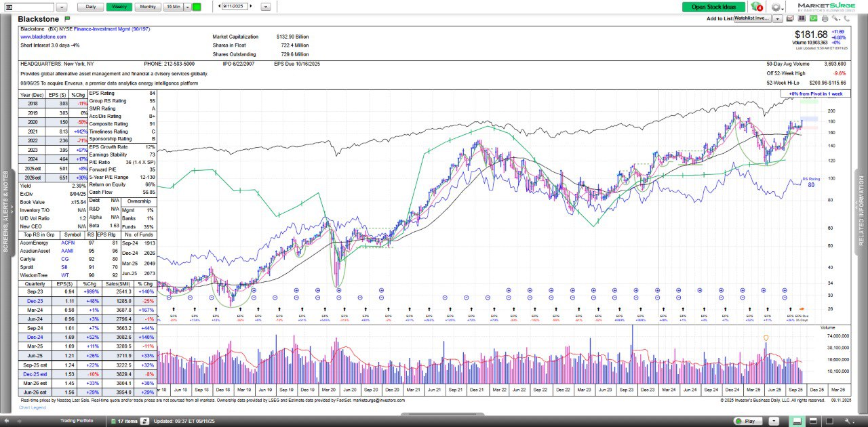Toggle the green indicator square by 15 Min
Screen dimensions: 868x427
197,7
